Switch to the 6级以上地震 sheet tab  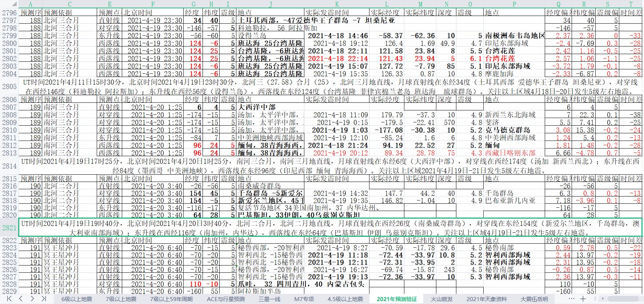[76, 299]
